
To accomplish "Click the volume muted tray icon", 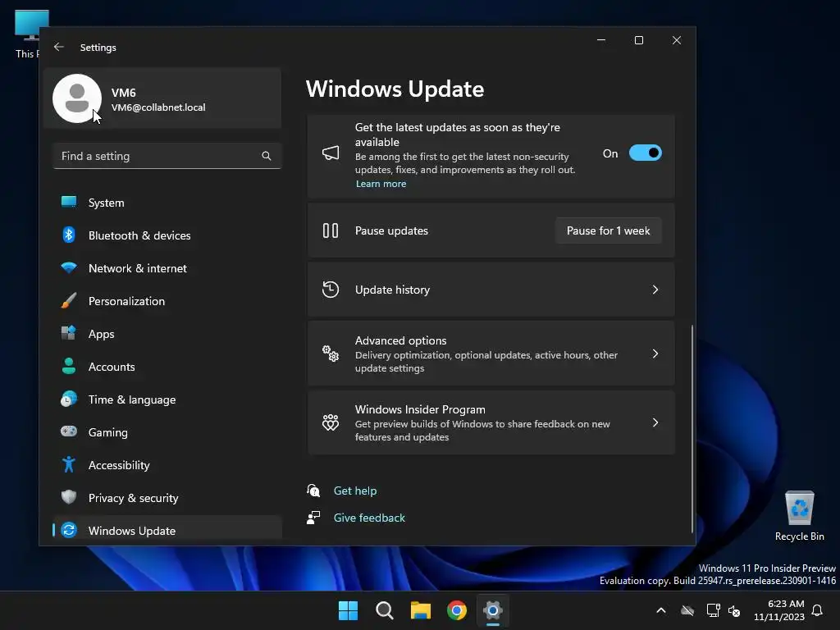I will [x=734, y=610].
